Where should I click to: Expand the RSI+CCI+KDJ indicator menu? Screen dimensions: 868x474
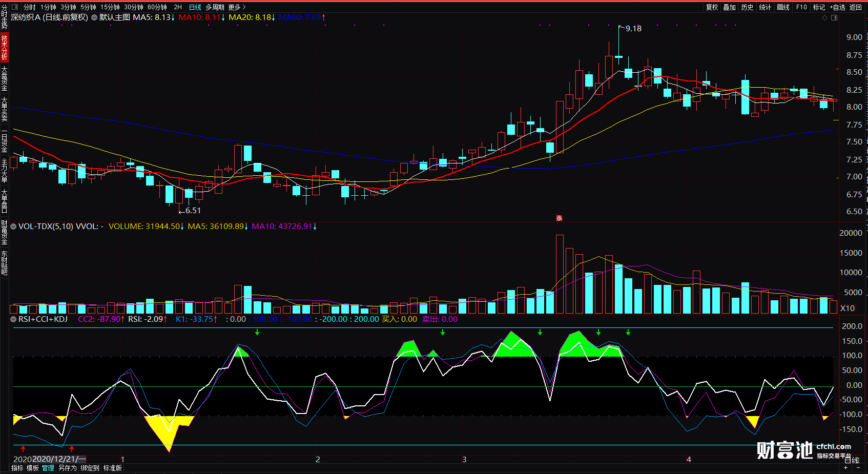point(13,319)
